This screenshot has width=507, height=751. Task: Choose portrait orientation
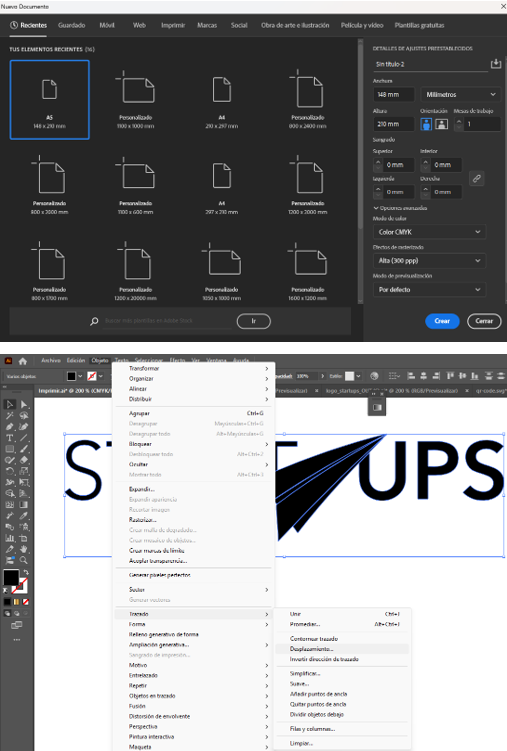tap(426, 124)
